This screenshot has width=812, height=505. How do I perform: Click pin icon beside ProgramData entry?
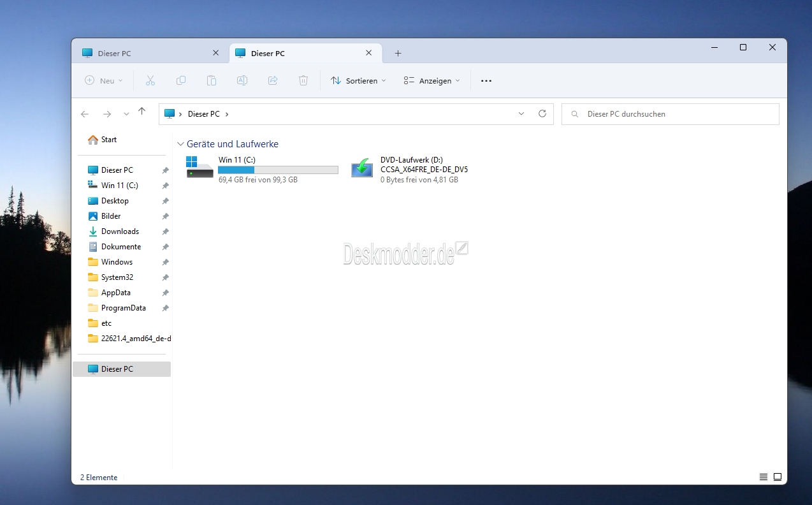tap(165, 308)
